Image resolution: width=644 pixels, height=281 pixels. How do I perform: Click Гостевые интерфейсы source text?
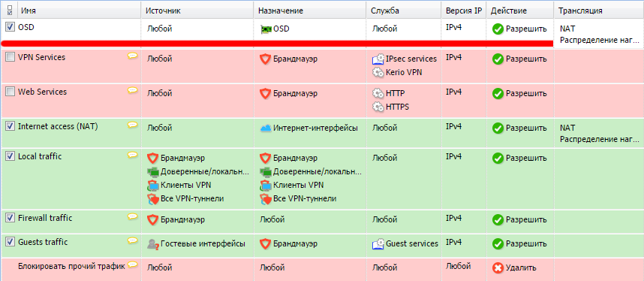[203, 243]
